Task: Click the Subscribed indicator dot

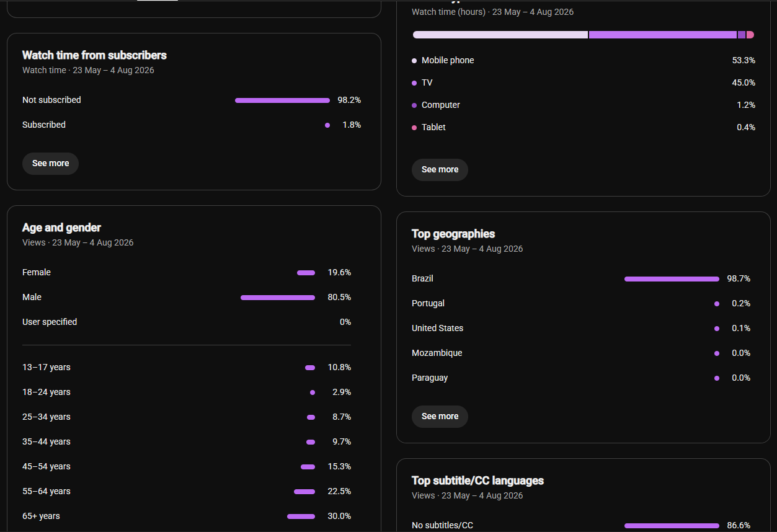Action: point(327,125)
